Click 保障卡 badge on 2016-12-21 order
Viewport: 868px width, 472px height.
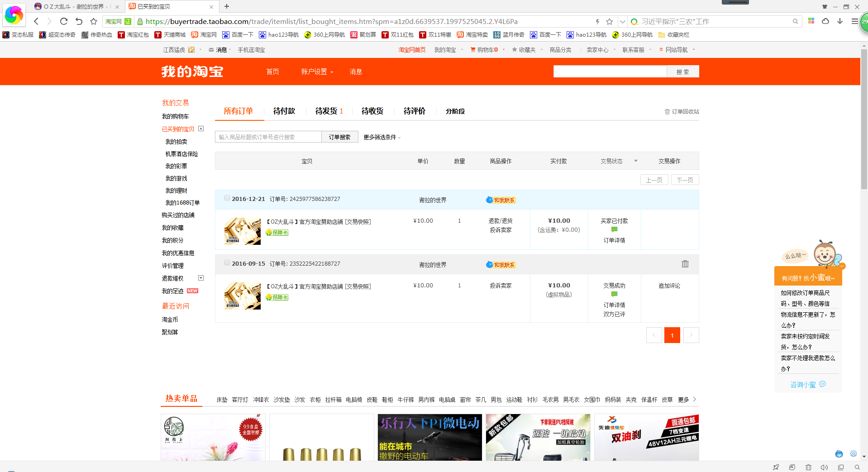tap(277, 233)
